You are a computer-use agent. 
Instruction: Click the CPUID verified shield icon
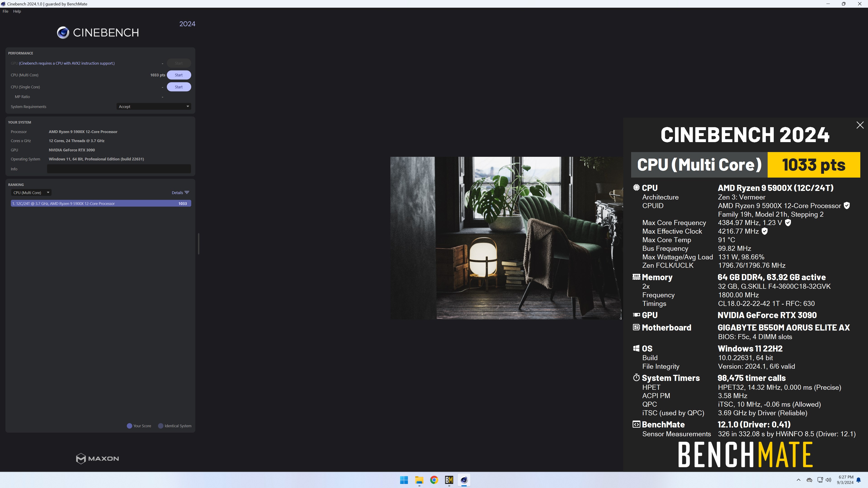(847, 205)
